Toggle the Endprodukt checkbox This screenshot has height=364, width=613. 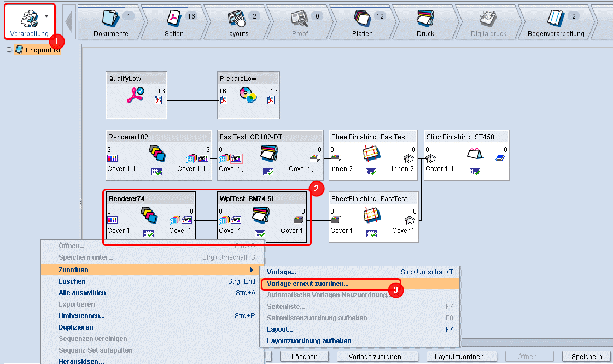click(x=9, y=50)
